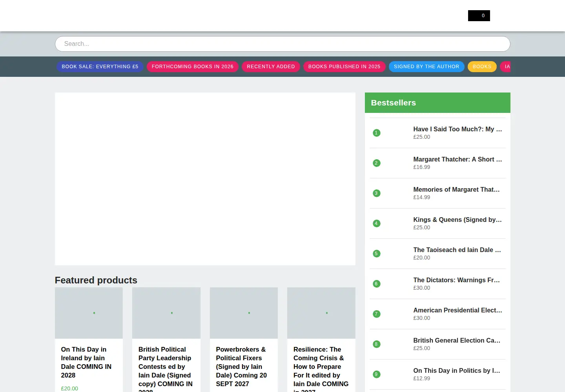Screen dimensions: 565x392
Task: Click the Resilience: The Coming Crisis product image
Action: click(321, 313)
